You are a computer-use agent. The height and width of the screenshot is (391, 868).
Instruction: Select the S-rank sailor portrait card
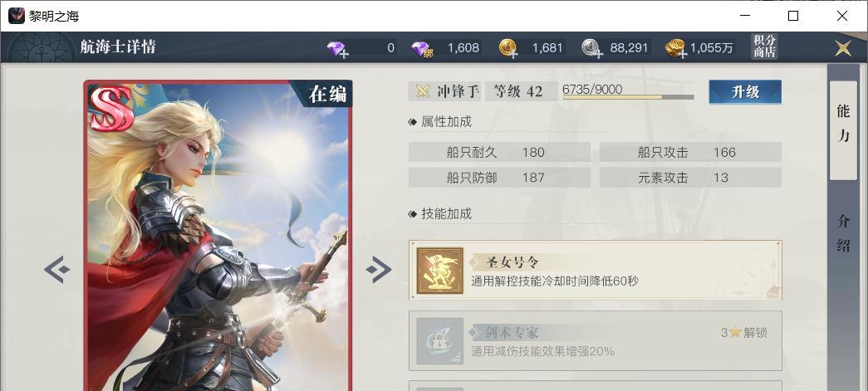point(218,236)
